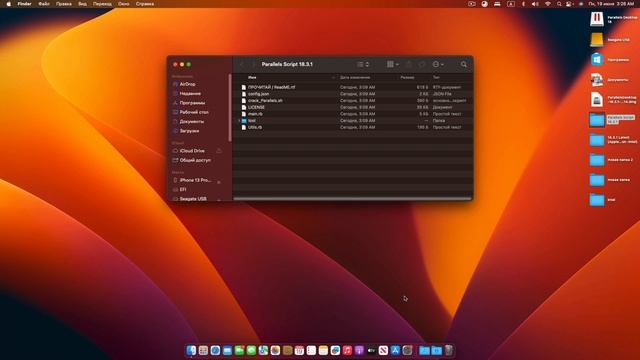The image size is (640, 360).
Task: Open Spotlight search from the menu bar
Action: pyautogui.click(x=559, y=4)
